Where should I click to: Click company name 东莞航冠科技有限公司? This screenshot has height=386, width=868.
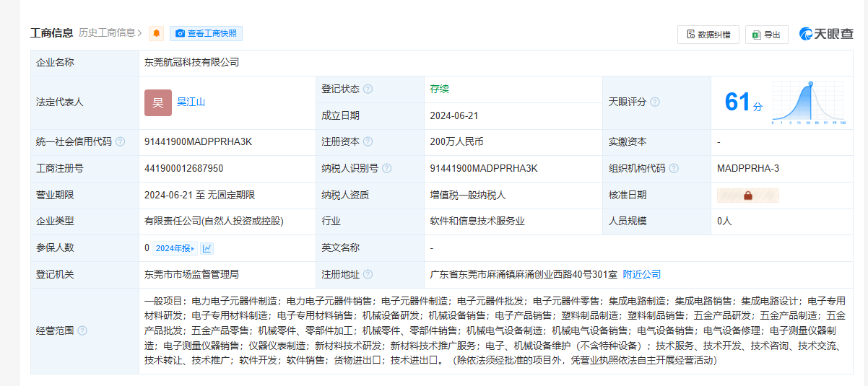point(191,63)
